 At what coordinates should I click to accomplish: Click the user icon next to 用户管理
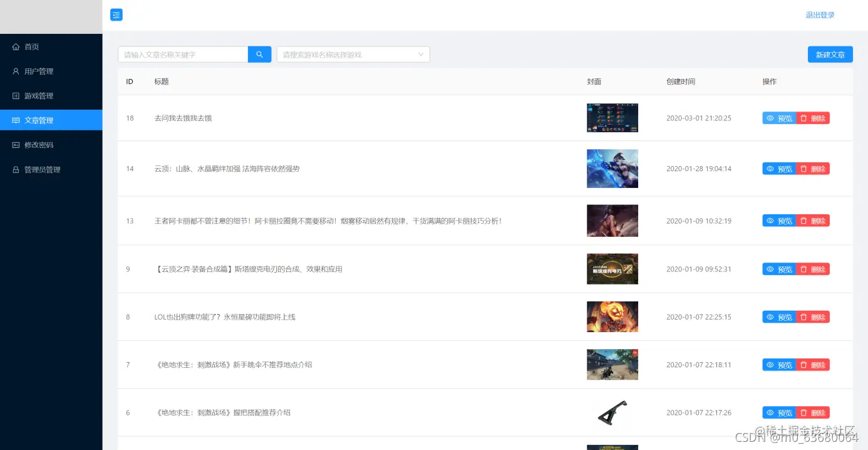coord(16,71)
